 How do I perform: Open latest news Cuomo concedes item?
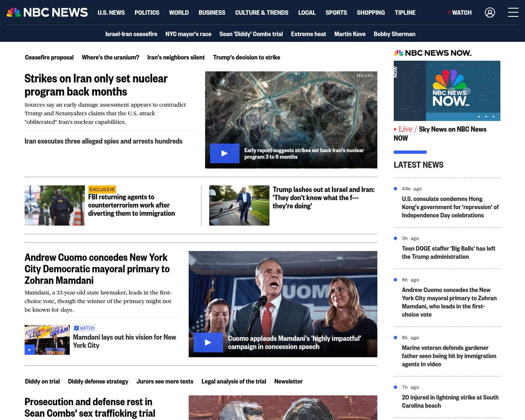tap(449, 302)
